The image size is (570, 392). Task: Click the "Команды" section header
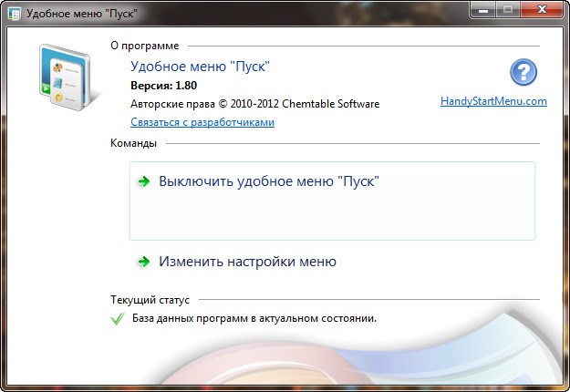133,143
